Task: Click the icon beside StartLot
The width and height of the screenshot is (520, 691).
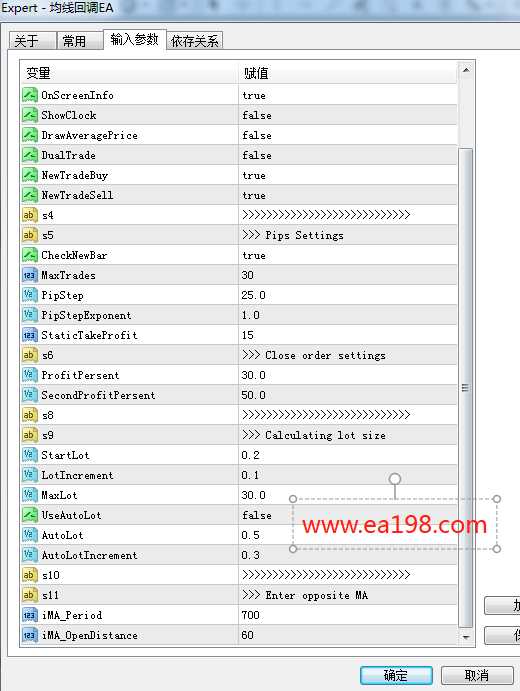Action: pyautogui.click(x=30, y=455)
